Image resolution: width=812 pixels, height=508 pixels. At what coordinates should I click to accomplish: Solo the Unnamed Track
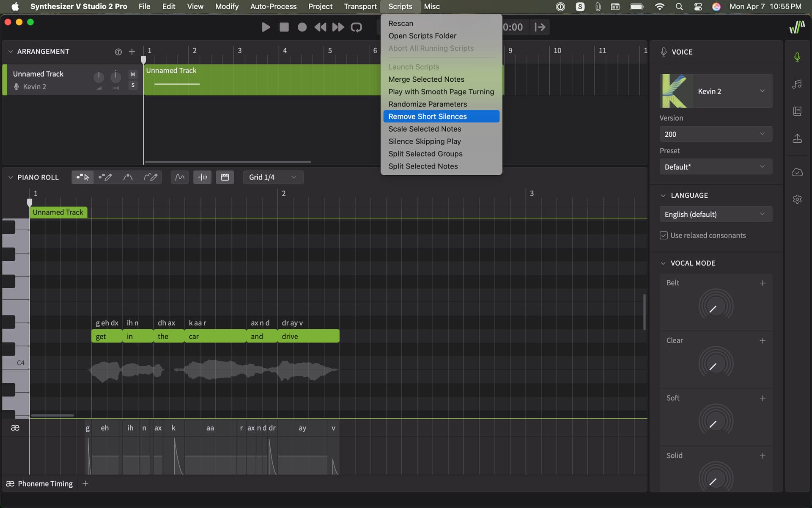pos(133,86)
